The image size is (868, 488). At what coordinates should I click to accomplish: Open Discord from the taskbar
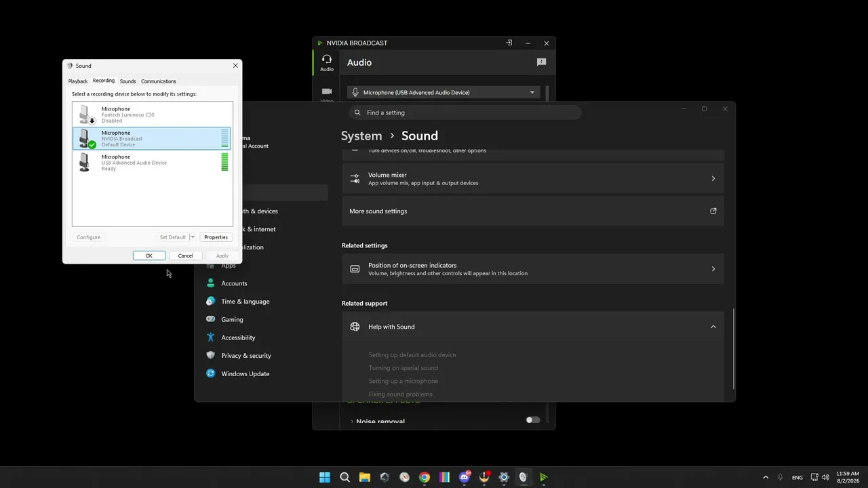click(x=465, y=477)
